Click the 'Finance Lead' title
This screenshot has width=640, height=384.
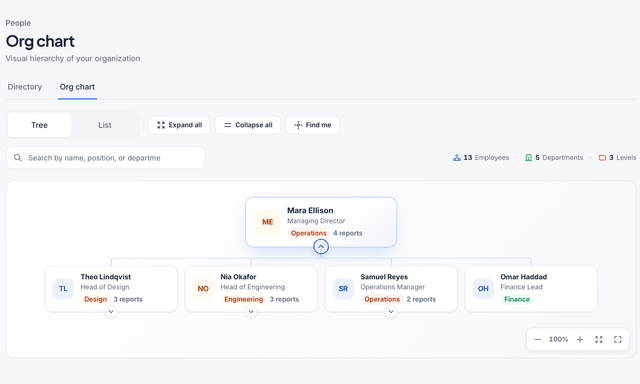[x=522, y=287]
